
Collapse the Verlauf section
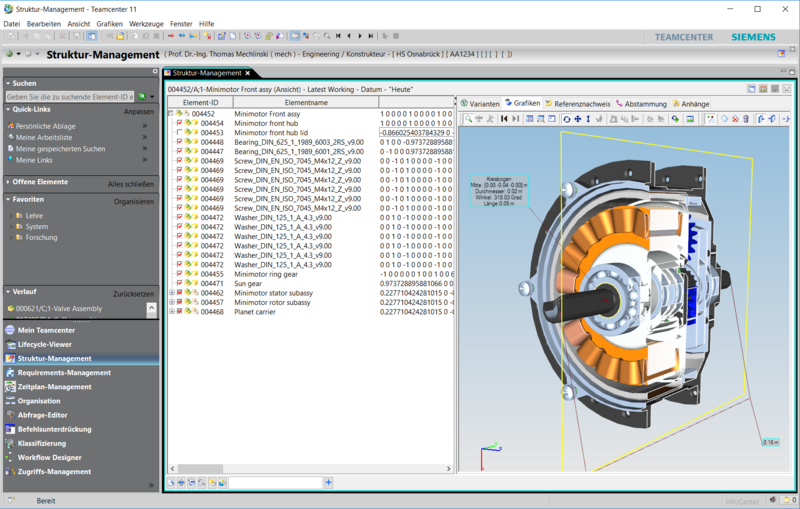click(x=8, y=292)
